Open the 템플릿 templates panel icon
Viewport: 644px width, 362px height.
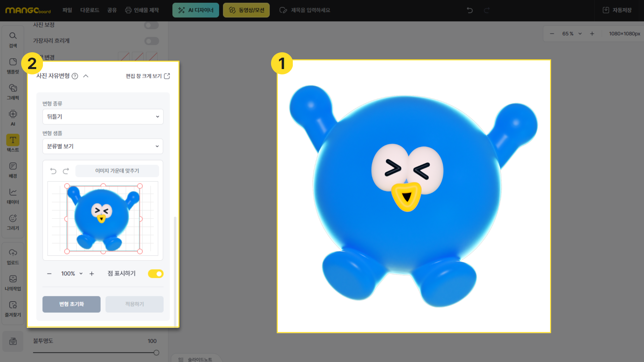click(13, 66)
